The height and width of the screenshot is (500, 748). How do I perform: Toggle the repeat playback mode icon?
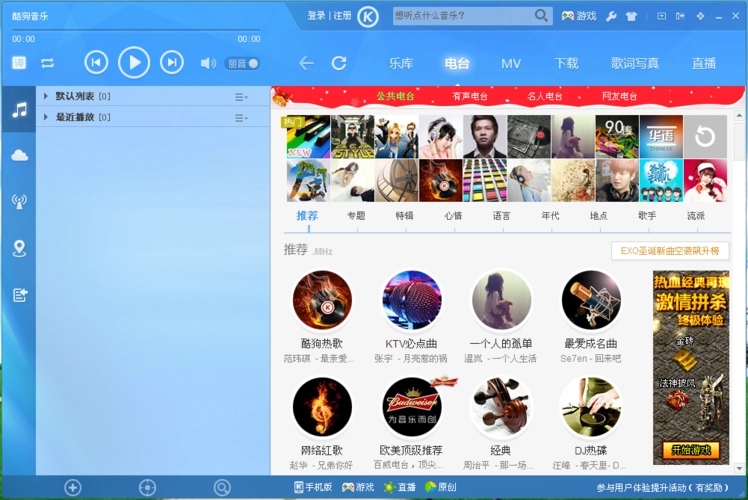point(47,63)
